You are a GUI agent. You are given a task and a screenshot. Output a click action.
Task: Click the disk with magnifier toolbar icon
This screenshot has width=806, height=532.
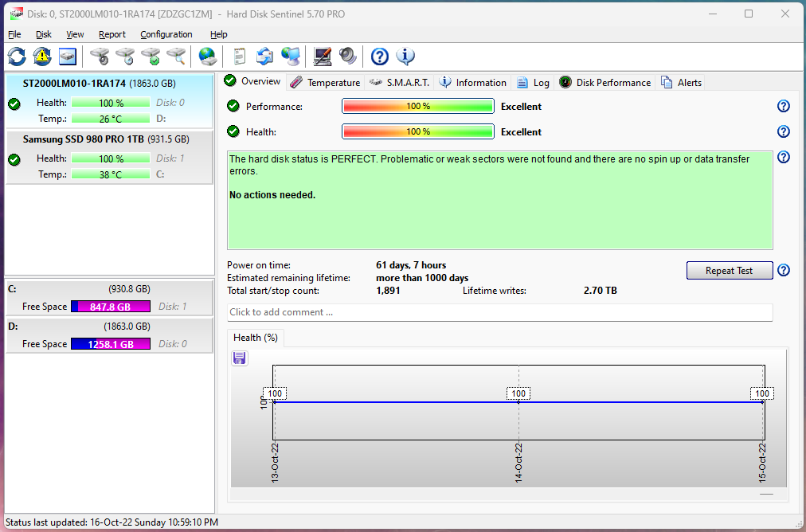pos(176,56)
